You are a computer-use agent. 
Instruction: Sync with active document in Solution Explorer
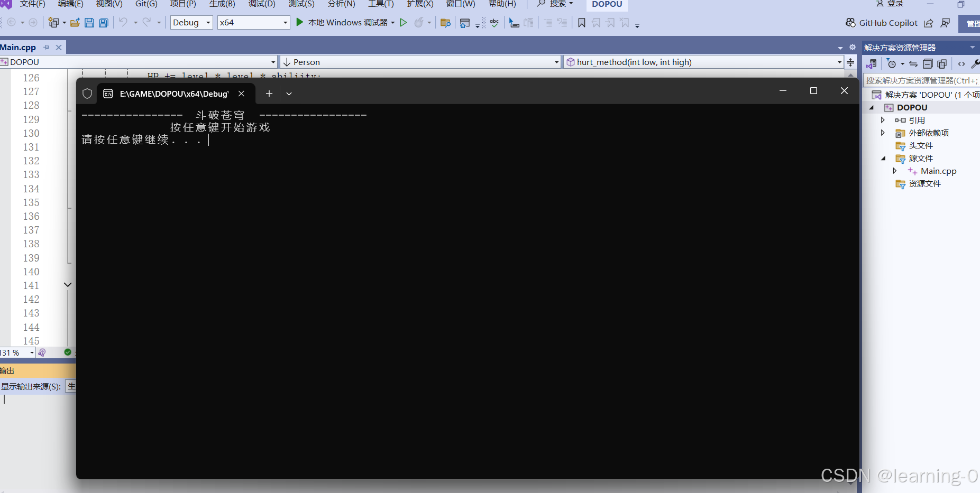tap(913, 64)
